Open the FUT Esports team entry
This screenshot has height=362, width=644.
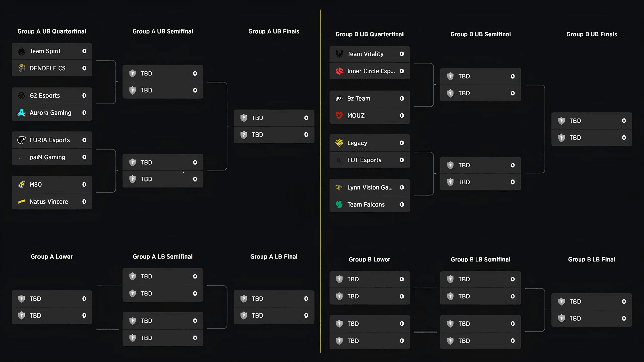370,160
